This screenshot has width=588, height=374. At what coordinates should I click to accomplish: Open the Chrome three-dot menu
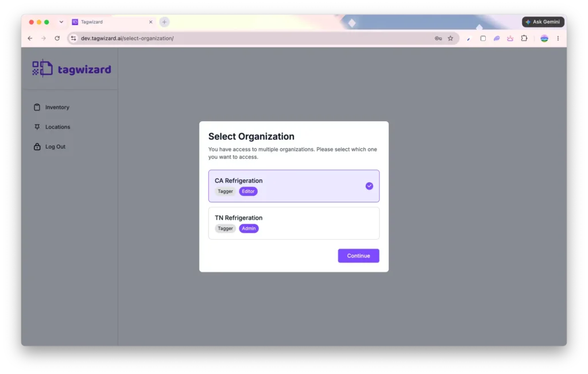pos(558,38)
